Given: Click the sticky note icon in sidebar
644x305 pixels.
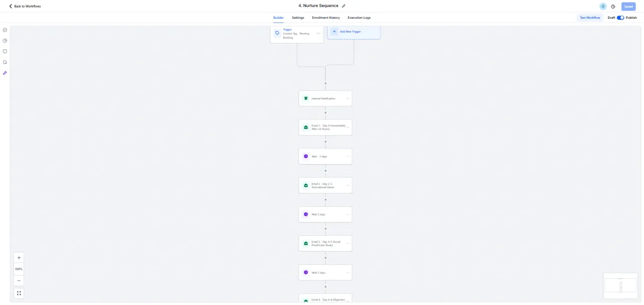Looking at the screenshot, I should (5, 62).
